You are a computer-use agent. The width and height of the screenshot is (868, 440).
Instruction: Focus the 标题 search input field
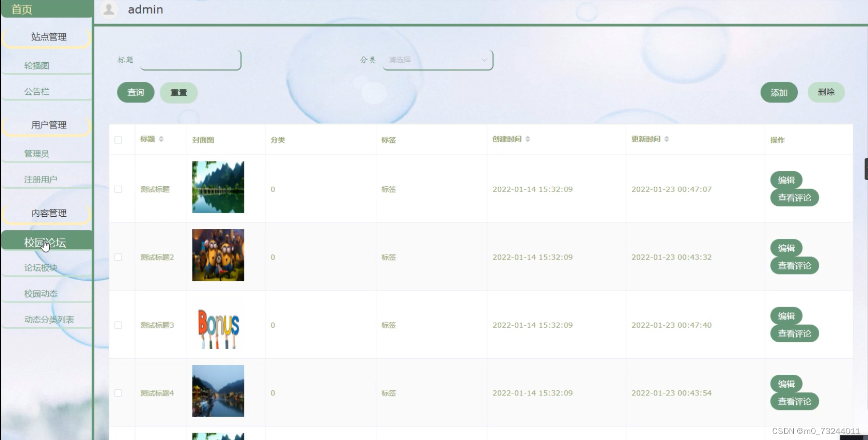tap(190, 60)
